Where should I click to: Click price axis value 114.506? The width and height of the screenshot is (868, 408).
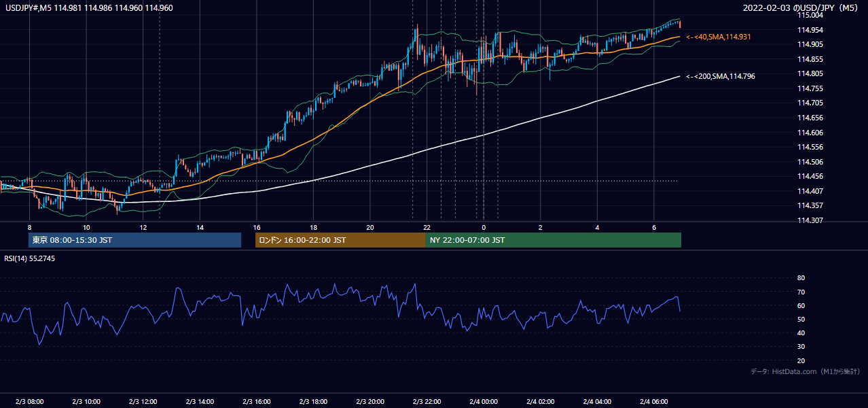(810, 162)
